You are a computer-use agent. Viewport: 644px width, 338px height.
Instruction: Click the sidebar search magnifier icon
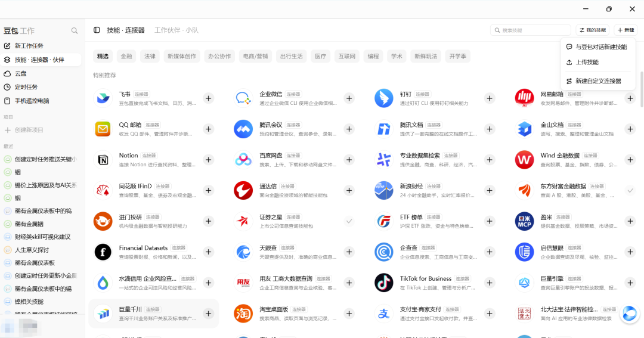(x=75, y=31)
